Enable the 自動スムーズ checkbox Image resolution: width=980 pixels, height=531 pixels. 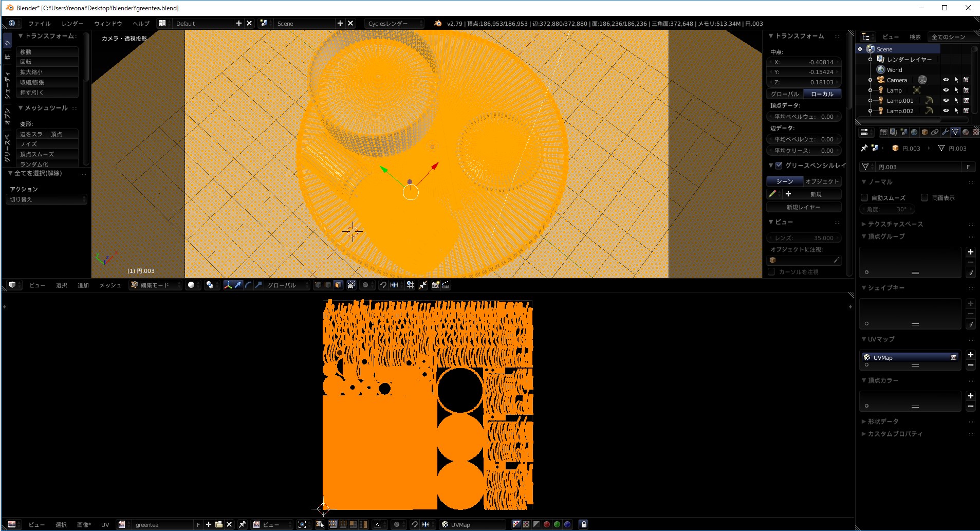[x=864, y=198]
